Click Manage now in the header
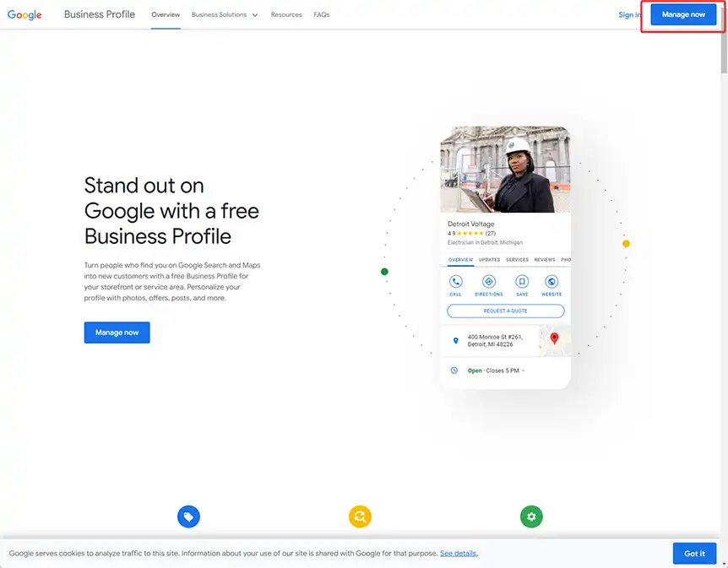The height and width of the screenshot is (568, 728). 683,14
